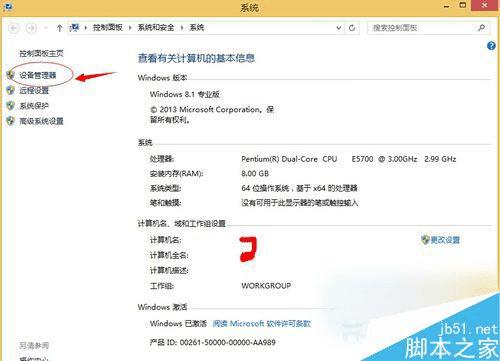The height and width of the screenshot is (361, 500).
Task: Click the shield icon beside 远程设置
Action: coord(11,90)
